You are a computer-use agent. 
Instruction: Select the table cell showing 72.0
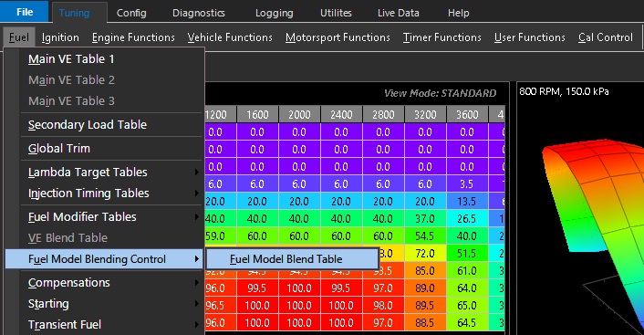click(x=425, y=254)
